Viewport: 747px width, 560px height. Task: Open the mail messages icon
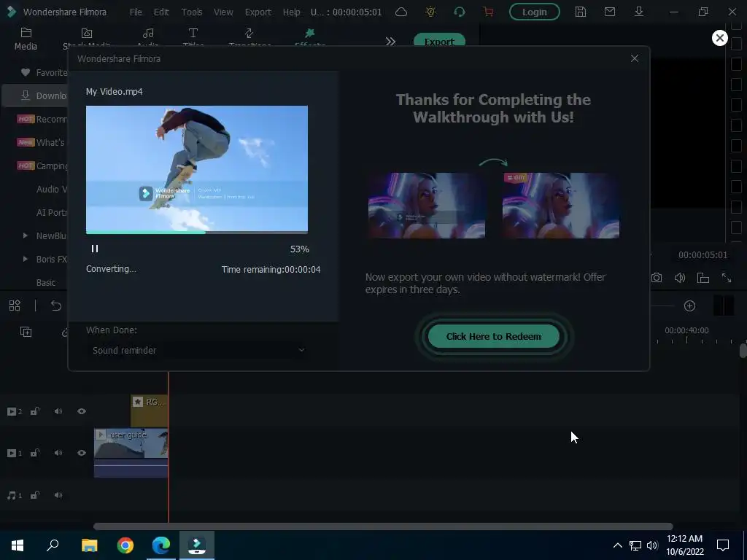pyautogui.click(x=609, y=12)
